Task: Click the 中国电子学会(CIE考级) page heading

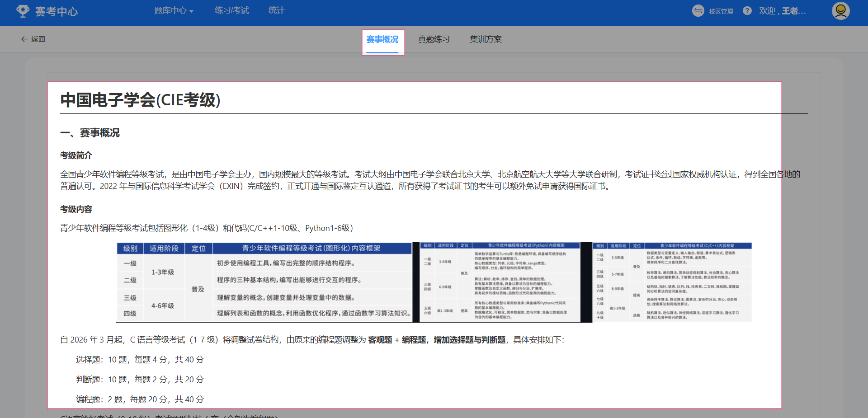Action: pyautogui.click(x=140, y=100)
